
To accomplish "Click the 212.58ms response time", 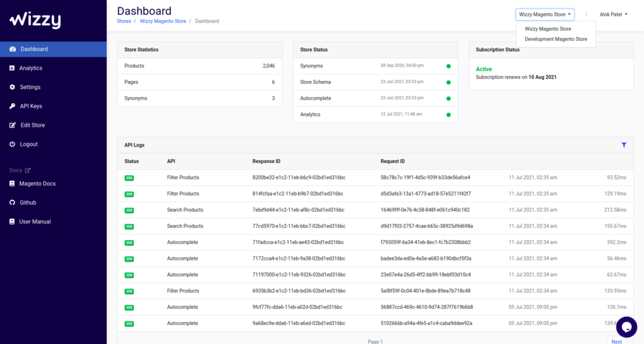I will pyautogui.click(x=615, y=210).
